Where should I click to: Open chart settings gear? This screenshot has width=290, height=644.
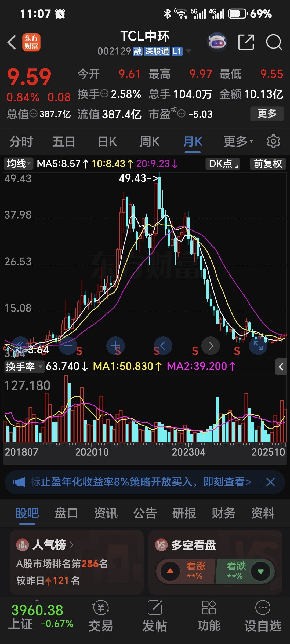coord(273,141)
